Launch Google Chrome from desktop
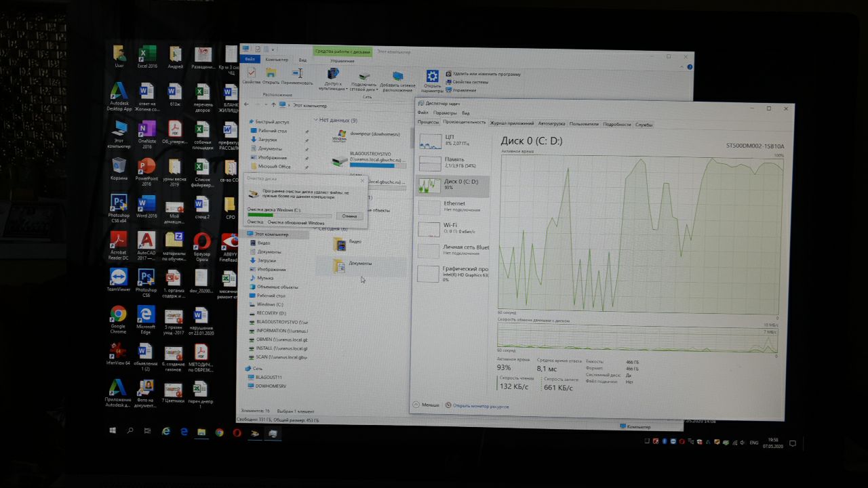The height and width of the screenshot is (488, 868). (x=119, y=319)
